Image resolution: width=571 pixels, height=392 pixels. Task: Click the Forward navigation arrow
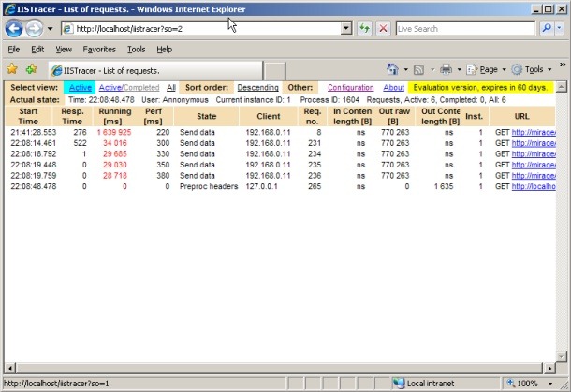point(35,28)
